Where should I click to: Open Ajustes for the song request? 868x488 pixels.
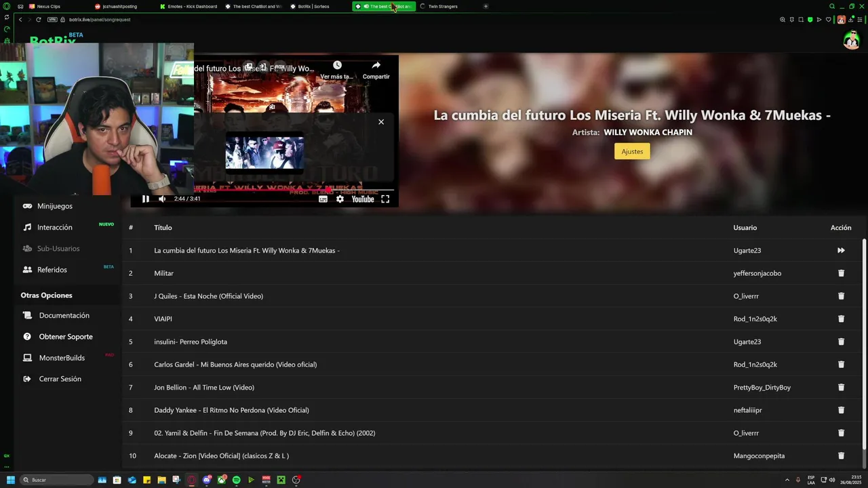(632, 151)
